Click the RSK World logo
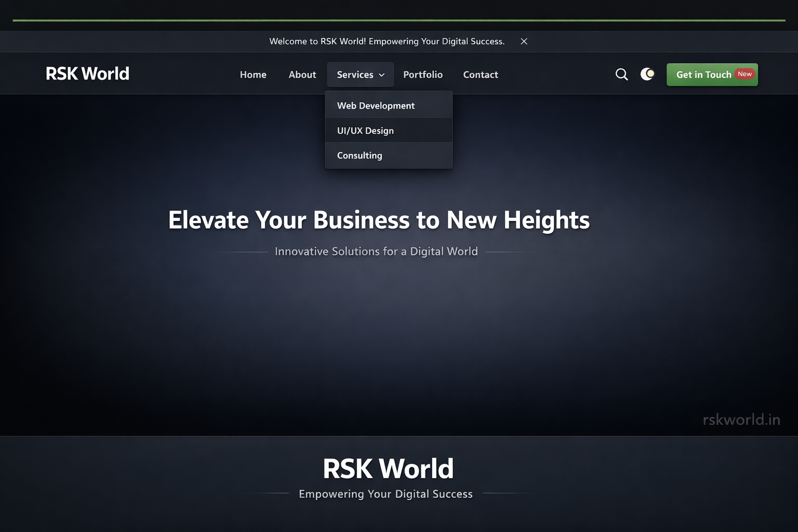The image size is (798, 532). click(87, 73)
